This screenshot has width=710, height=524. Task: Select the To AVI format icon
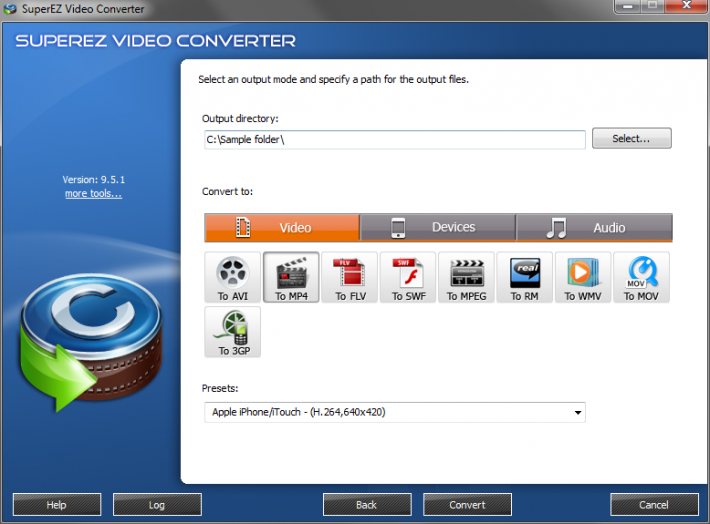(x=232, y=277)
